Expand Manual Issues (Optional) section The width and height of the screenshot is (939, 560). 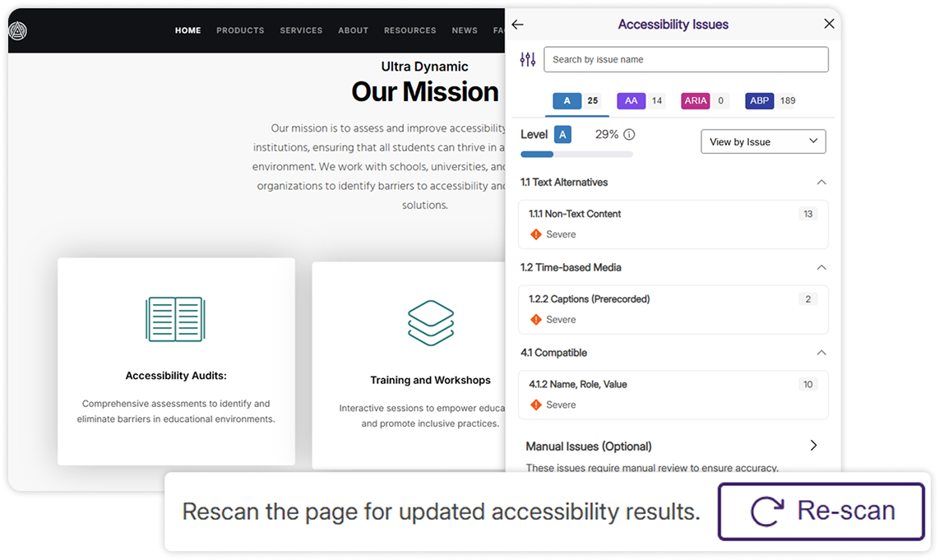pos(813,446)
